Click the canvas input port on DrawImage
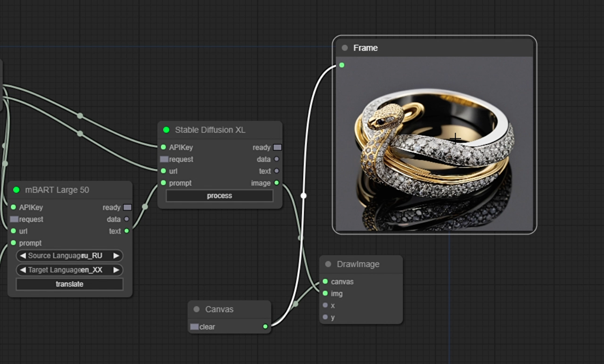Screen dimensions: 604x364 [x=325, y=281]
